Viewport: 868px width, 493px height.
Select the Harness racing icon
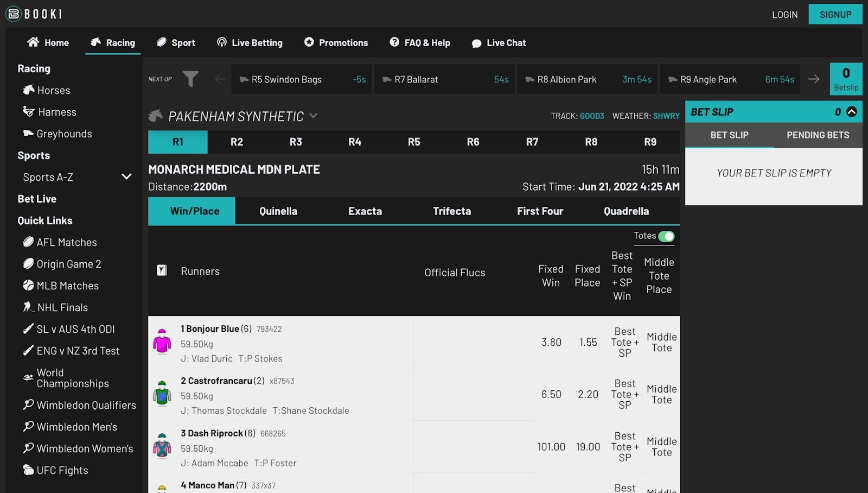pyautogui.click(x=30, y=112)
